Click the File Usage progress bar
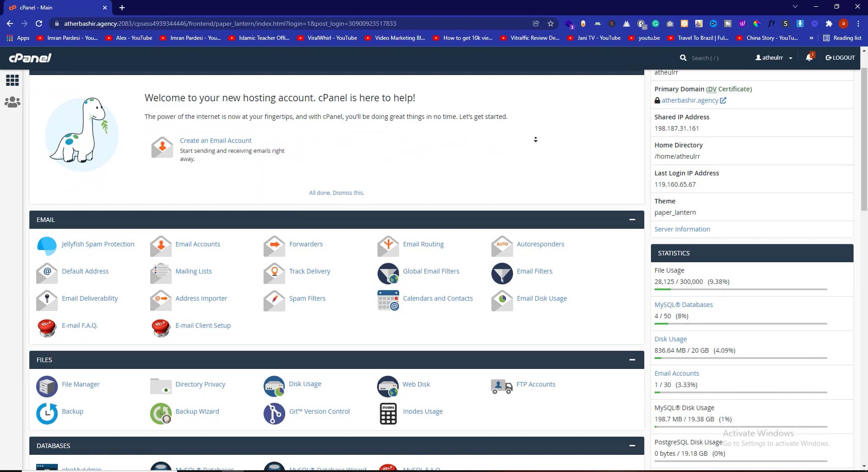 (741, 289)
